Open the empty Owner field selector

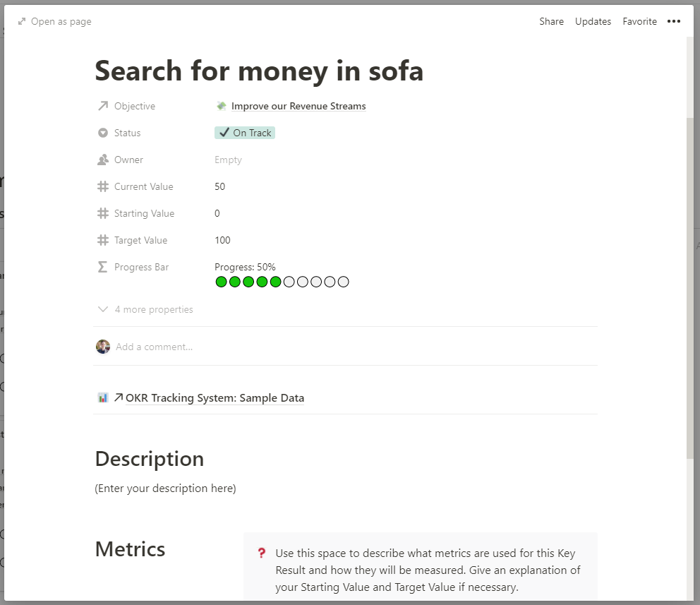tap(228, 160)
